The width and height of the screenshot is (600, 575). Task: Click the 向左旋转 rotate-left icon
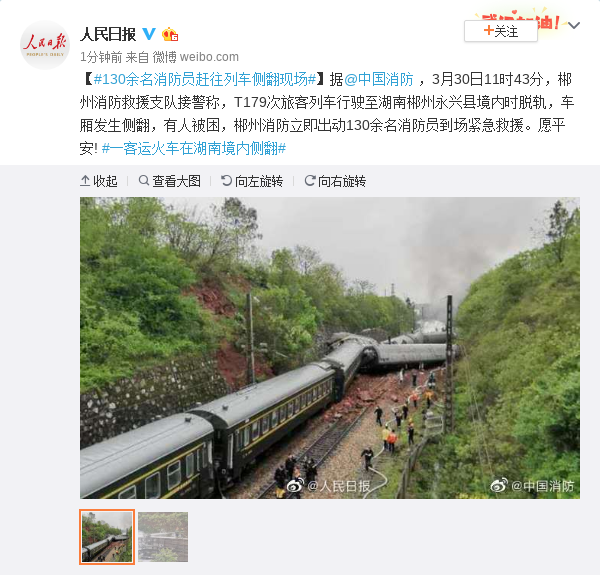tap(227, 180)
